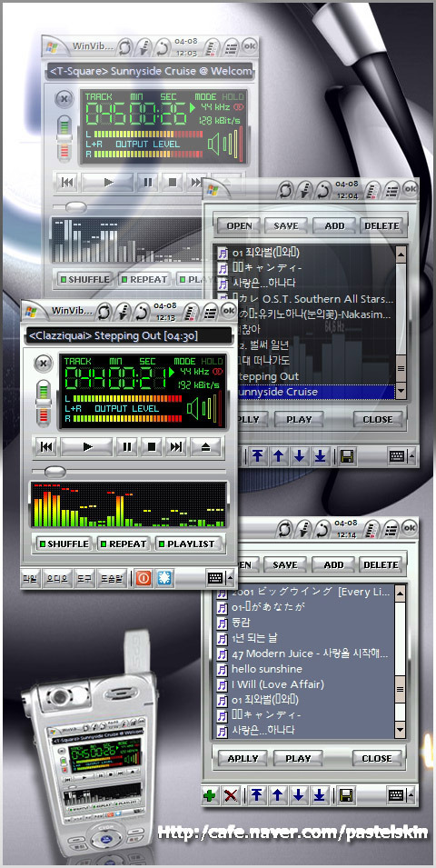Show on-screen keyboard in Clazziquai player window
Screen dimensions: 436x868
pyautogui.click(x=215, y=578)
